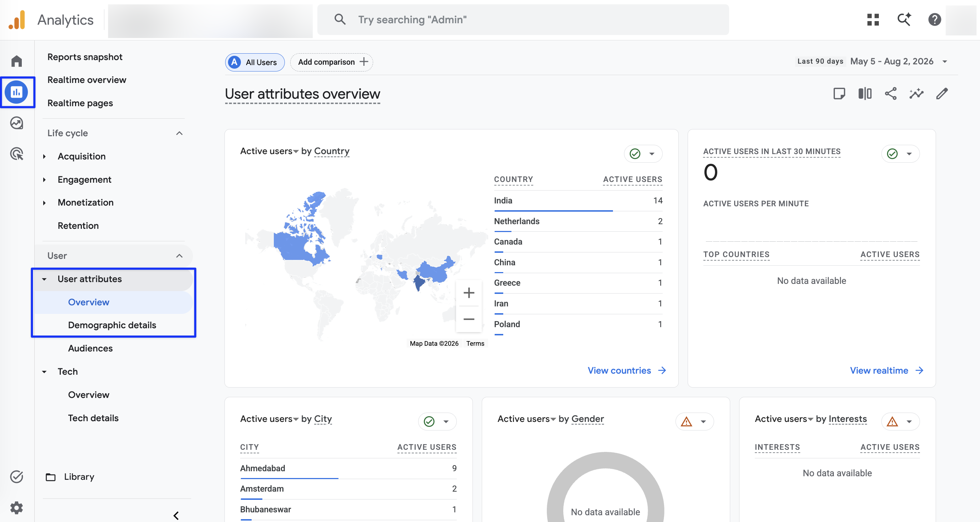Share this report icon
The image size is (980, 522).
[x=891, y=94]
